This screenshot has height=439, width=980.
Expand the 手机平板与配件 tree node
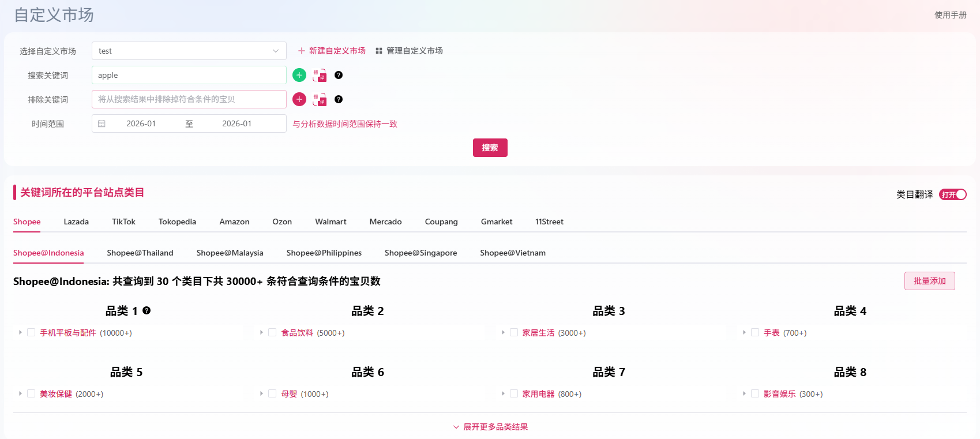pyautogui.click(x=20, y=332)
